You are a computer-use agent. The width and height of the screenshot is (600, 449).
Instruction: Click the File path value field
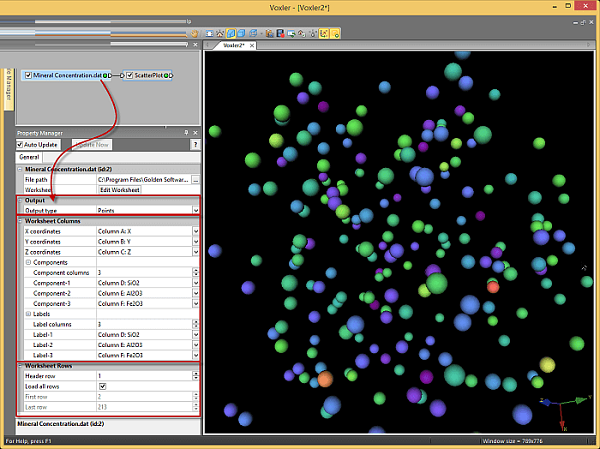coord(144,180)
